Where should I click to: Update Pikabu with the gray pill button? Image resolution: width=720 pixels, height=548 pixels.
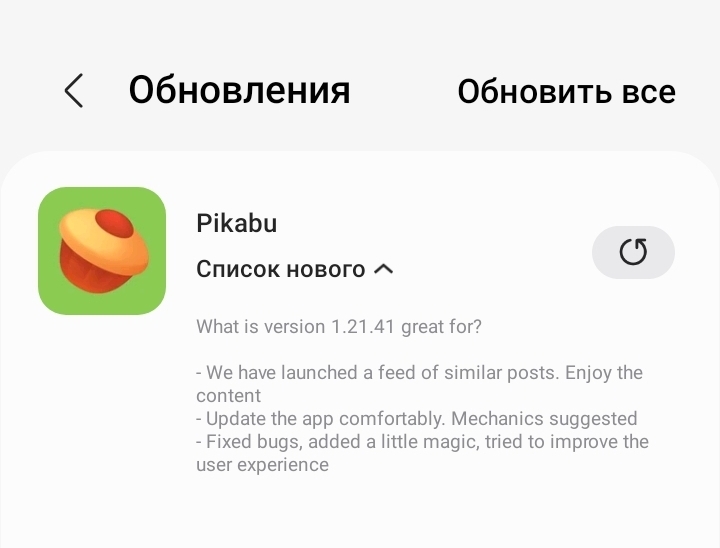pyautogui.click(x=633, y=252)
